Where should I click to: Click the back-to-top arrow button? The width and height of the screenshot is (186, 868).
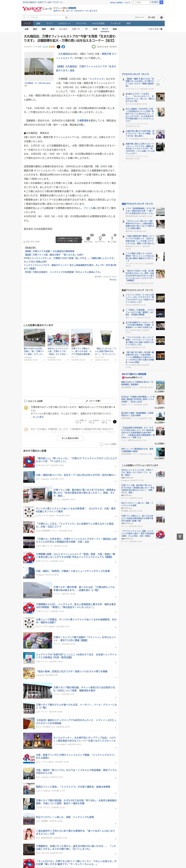(180, 537)
